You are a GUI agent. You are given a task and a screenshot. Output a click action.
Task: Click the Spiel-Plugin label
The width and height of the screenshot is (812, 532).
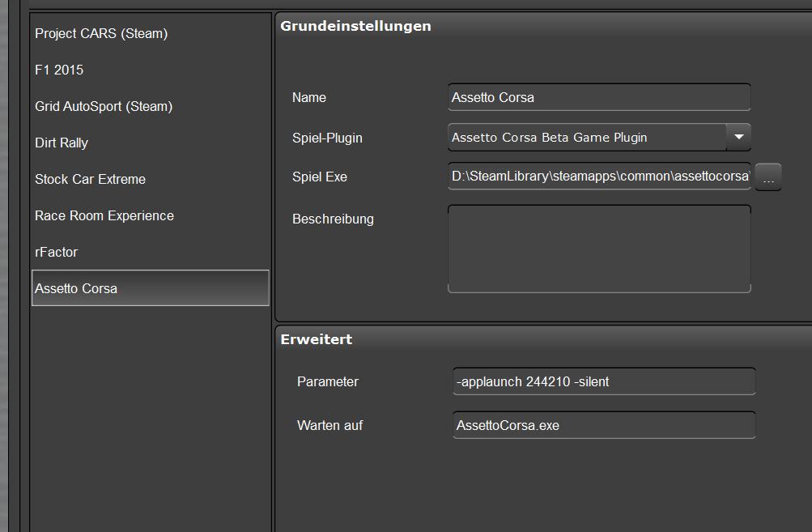(327, 138)
